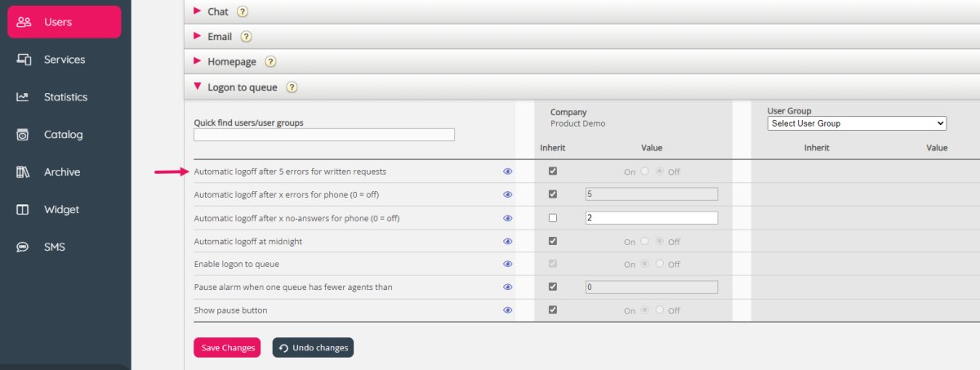Click the Save Changes button
980x370 pixels.
click(x=227, y=348)
